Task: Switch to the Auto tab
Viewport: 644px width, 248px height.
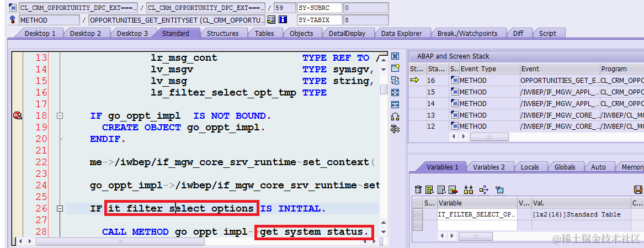Action: tap(598, 167)
